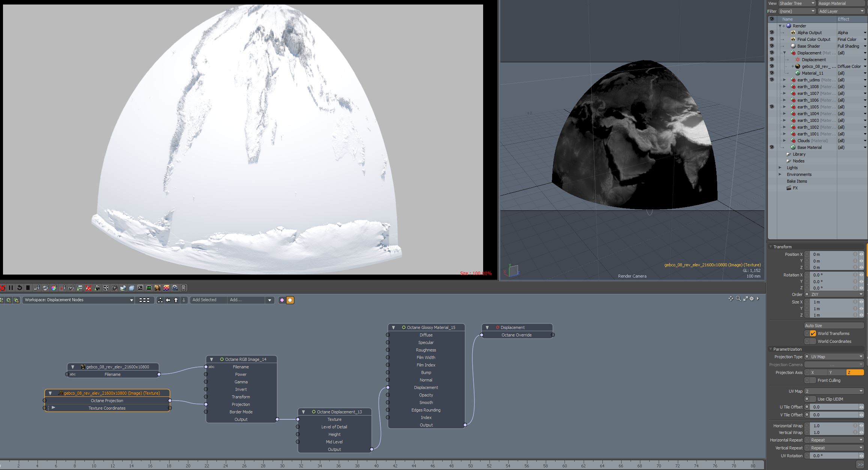Click the command console terminal icon
The height and width of the screenshot is (470, 868).
click(140, 288)
